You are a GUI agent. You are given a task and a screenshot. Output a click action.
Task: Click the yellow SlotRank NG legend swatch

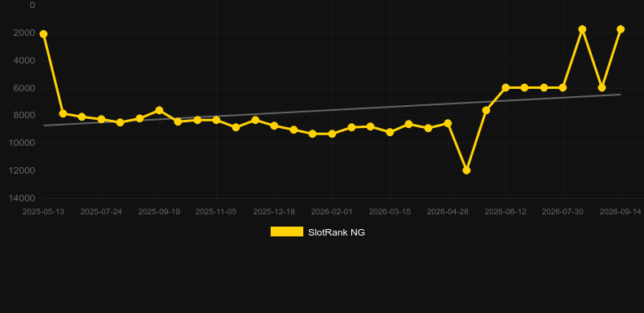287,231
